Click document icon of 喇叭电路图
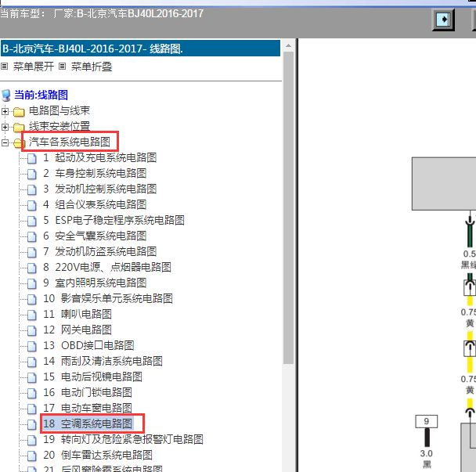 (31, 315)
